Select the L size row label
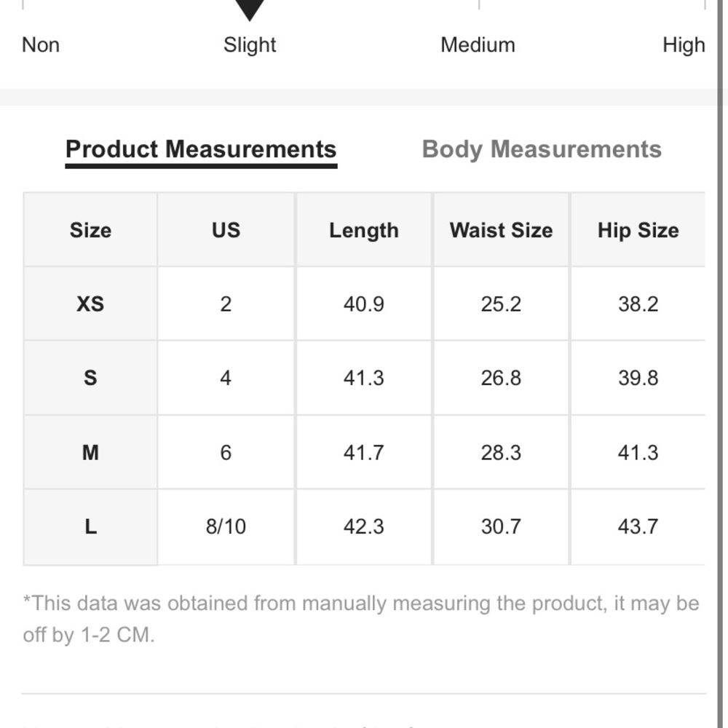Screen dimensions: 728x728 pyautogui.click(x=90, y=526)
